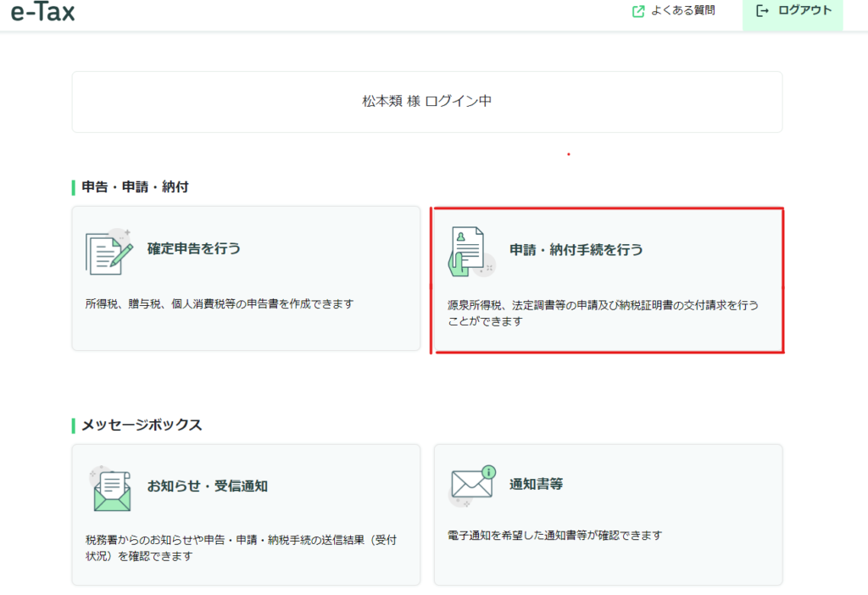Image resolution: width=868 pixels, height=595 pixels.
Task: Click the 電子通知を希望した通知書等 description text
Action: (x=554, y=536)
